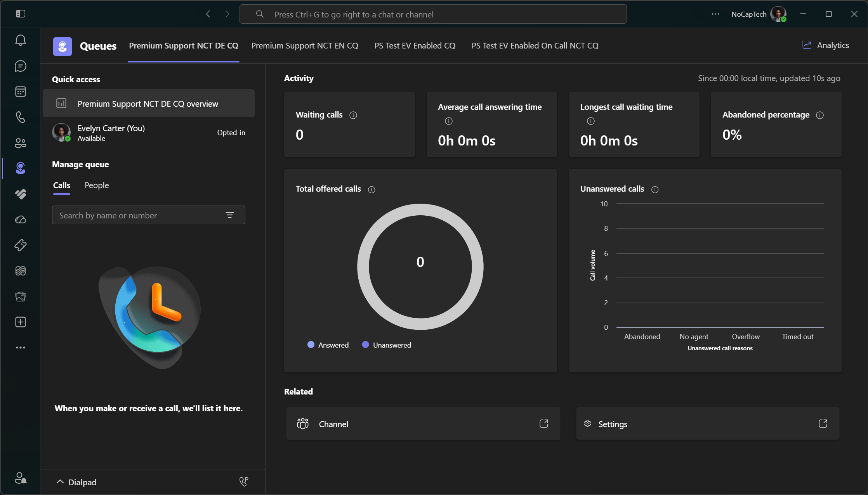868x495 pixels.
Task: Switch to Premium Support NCT DE CQ tab
Action: [184, 46]
